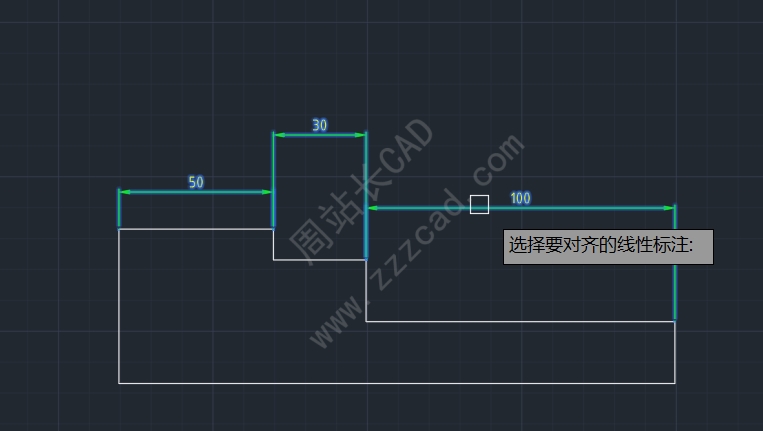This screenshot has height=431, width=763.
Task: Pick the left arrowhead of the 30 dimension
Action: click(279, 135)
